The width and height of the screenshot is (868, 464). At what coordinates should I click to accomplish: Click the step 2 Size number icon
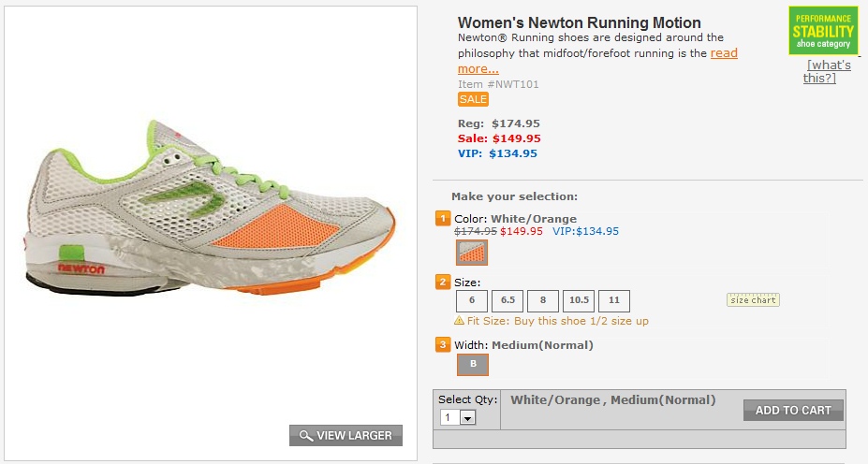coord(443,282)
